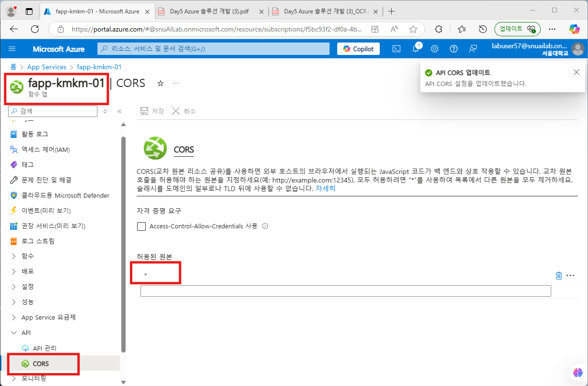Delete the allowed origin with trash icon

click(x=559, y=276)
